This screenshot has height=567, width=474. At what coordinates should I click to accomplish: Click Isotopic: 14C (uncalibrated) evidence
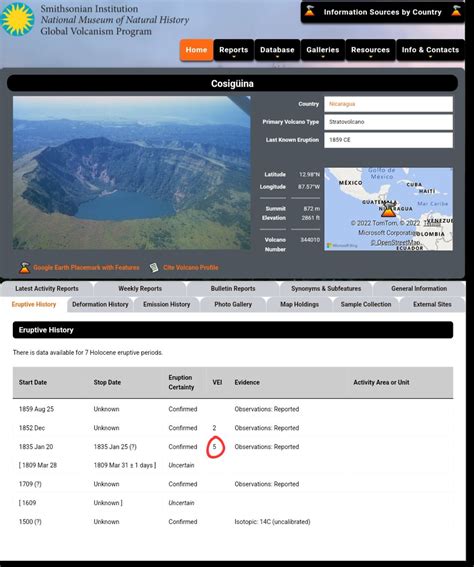[272, 521]
